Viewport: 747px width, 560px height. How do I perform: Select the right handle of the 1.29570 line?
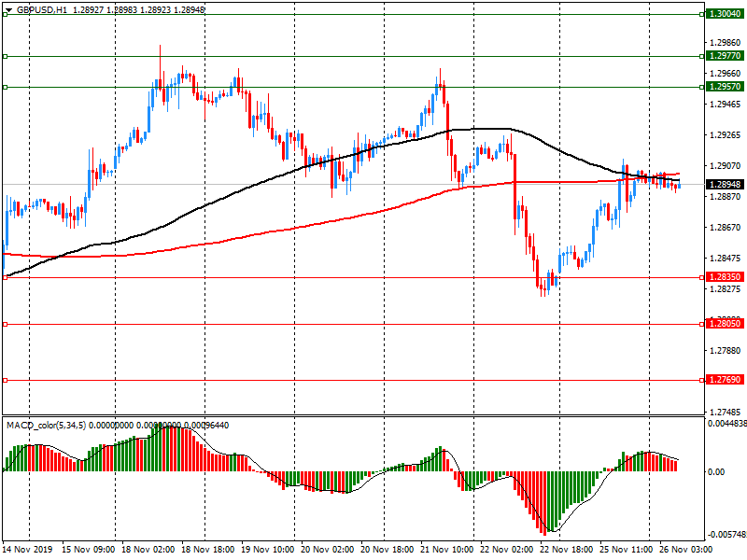tap(702, 87)
